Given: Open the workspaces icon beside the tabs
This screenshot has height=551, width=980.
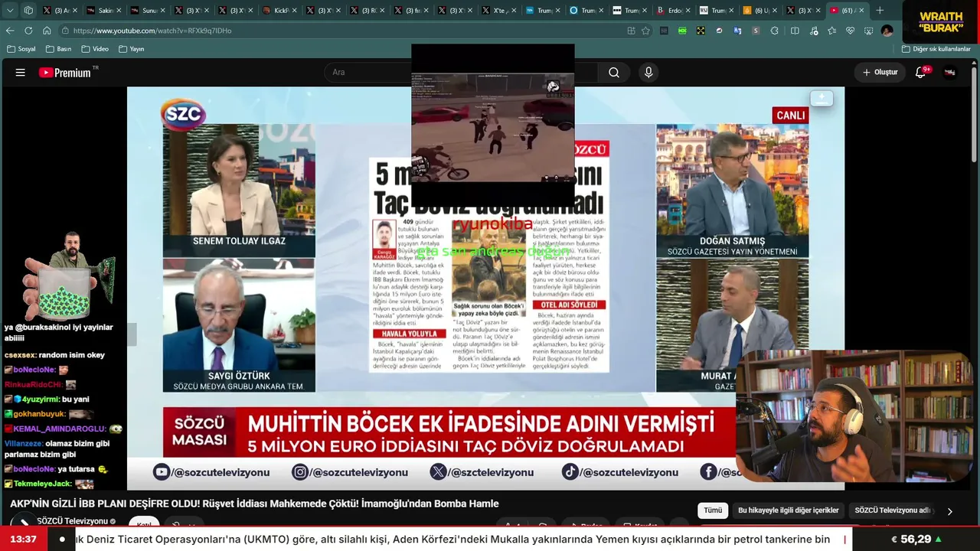Looking at the screenshot, I should pos(28,11).
